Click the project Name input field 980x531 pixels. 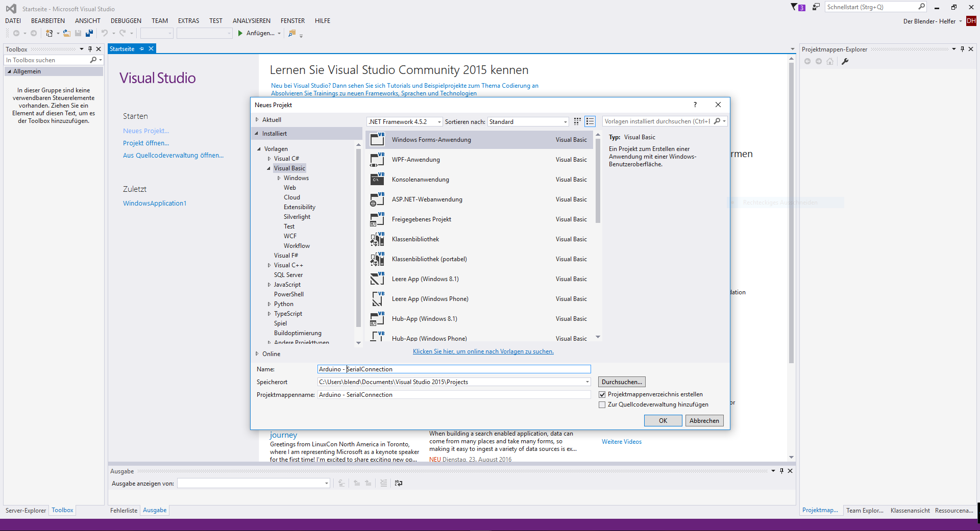(453, 369)
